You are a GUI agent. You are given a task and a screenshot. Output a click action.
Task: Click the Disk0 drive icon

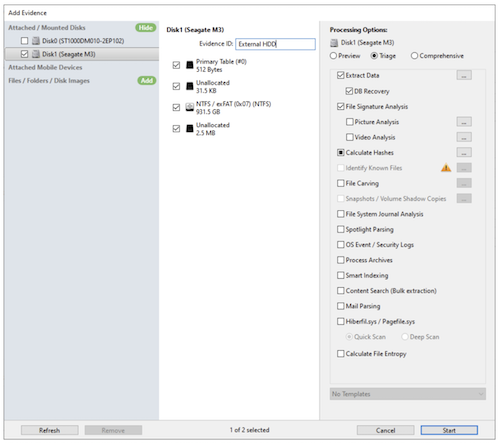pos(36,41)
